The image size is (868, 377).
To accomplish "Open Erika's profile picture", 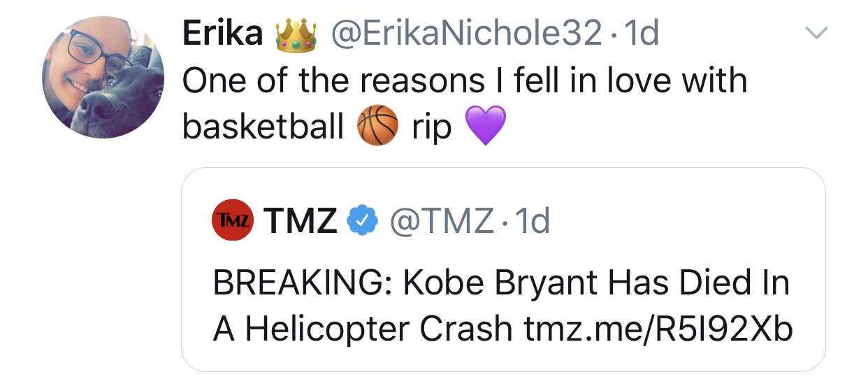I will pos(103,78).
